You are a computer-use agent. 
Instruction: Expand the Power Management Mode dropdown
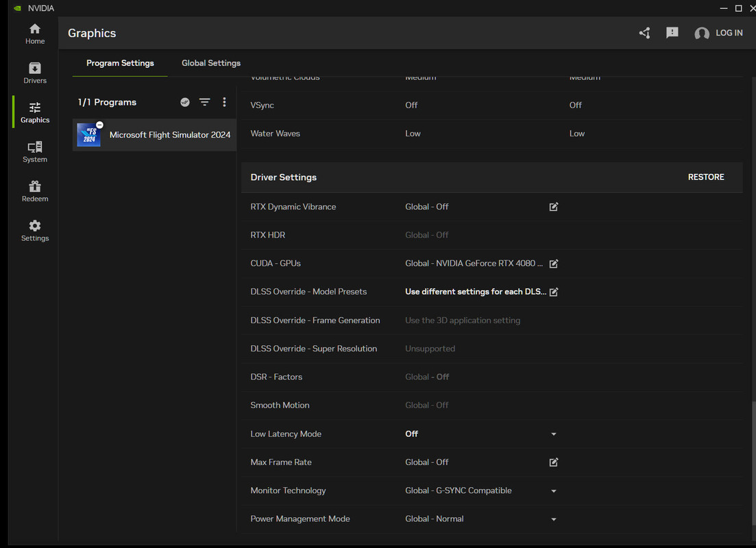pyautogui.click(x=554, y=519)
